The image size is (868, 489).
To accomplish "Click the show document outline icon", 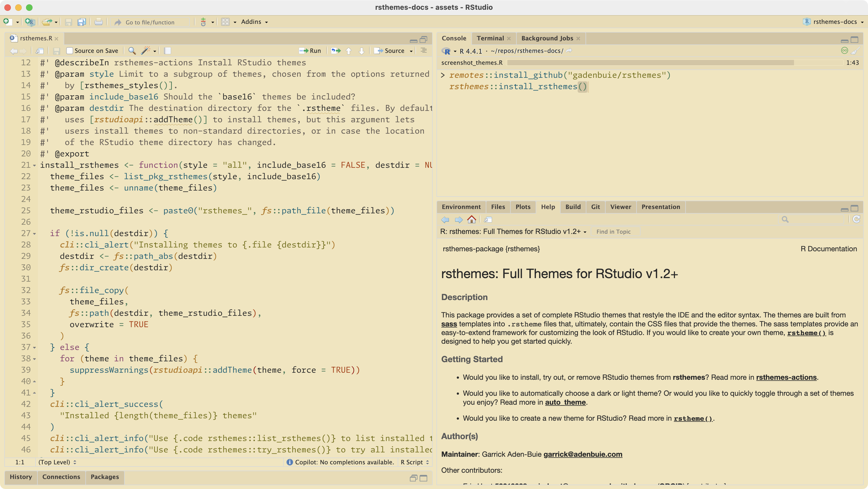I will (x=424, y=50).
